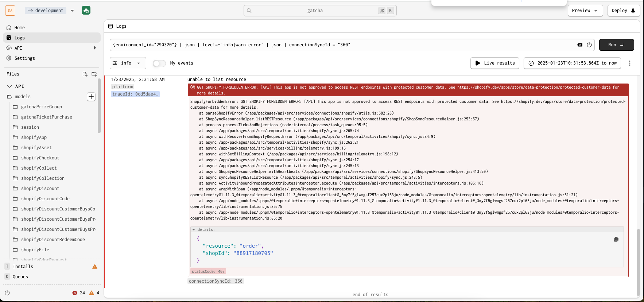Click the query help icon
644x302 pixels.
tap(589, 45)
